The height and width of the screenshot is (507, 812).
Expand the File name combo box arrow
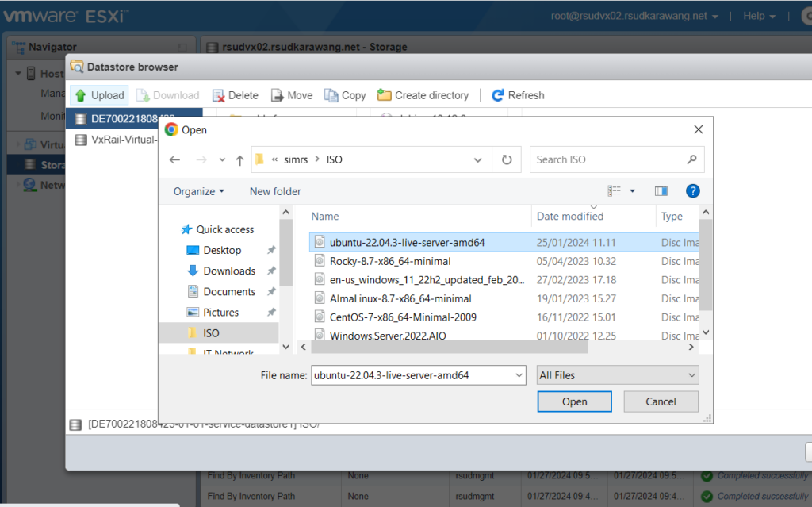519,375
